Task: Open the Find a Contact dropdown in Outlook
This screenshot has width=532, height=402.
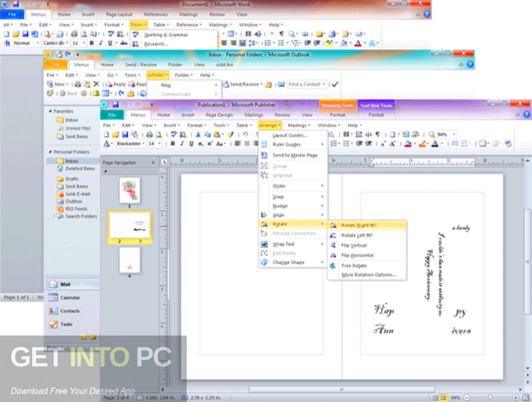Action: 324,84
